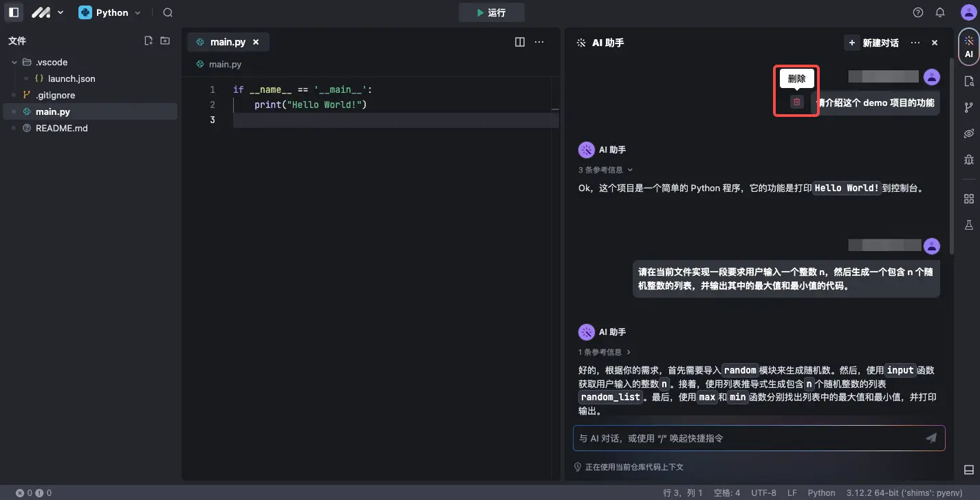Click code line 1 in the editor

303,89
